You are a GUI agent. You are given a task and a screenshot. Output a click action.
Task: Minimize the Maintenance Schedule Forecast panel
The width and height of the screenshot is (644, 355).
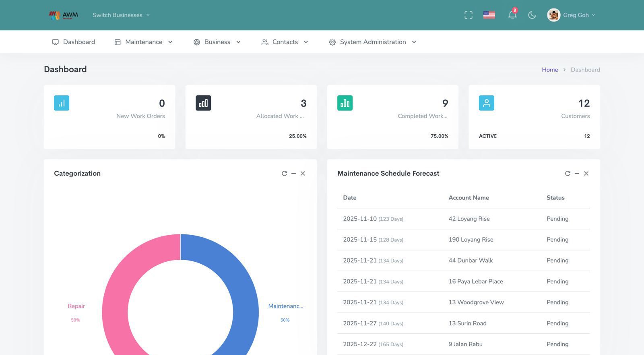coord(577,173)
